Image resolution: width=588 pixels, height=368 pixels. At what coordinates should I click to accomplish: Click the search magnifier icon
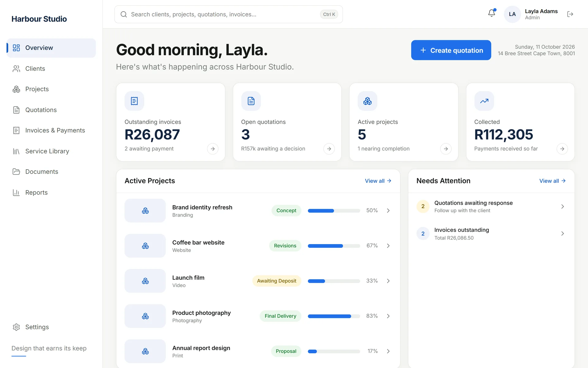124,14
